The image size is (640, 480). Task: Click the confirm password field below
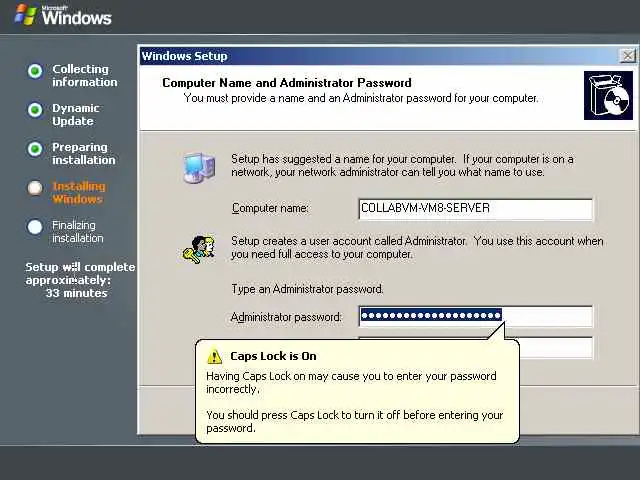click(555, 348)
